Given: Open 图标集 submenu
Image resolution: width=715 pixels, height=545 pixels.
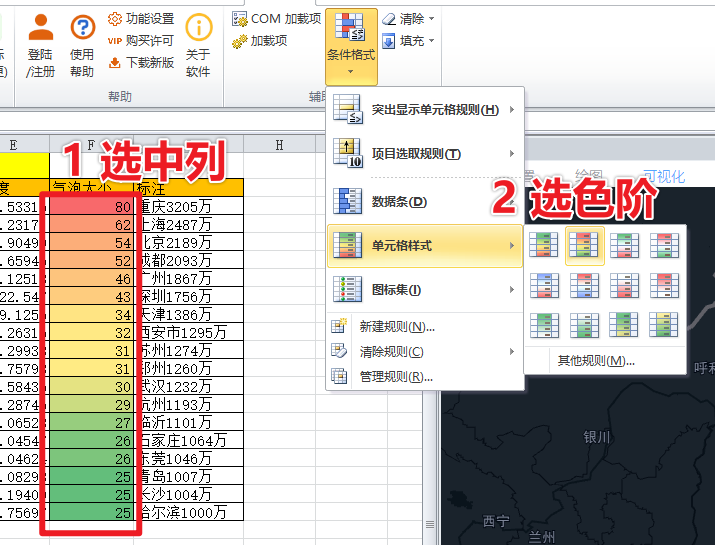Looking at the screenshot, I should [x=425, y=290].
